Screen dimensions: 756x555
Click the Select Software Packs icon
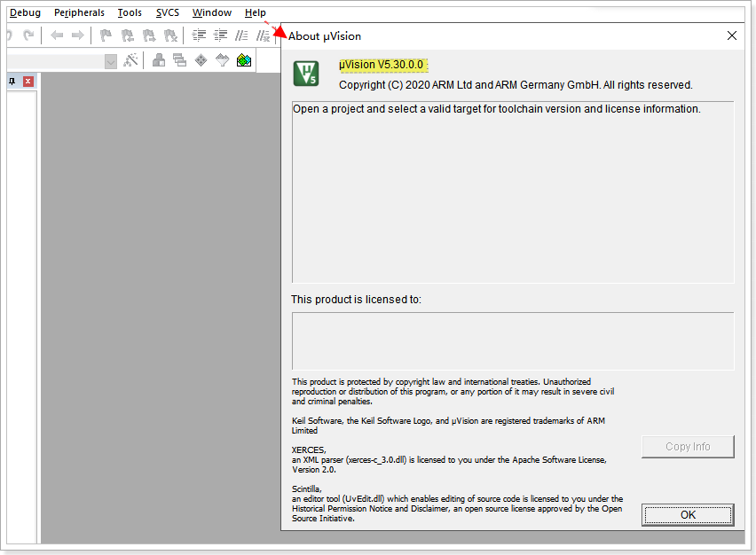[222, 60]
